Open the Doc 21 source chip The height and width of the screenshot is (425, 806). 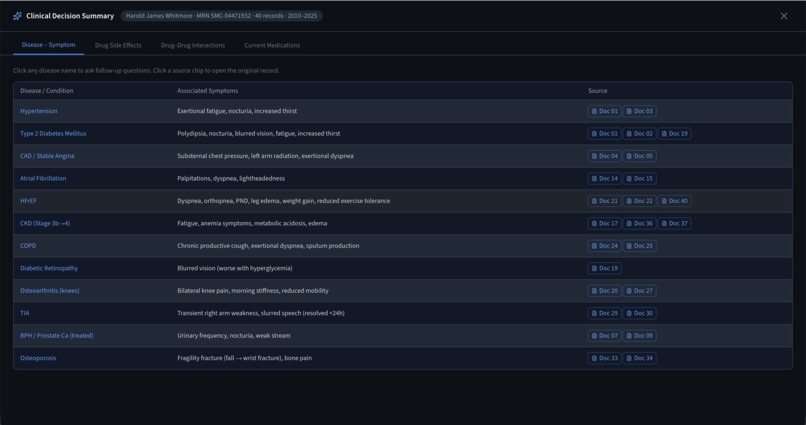(604, 201)
